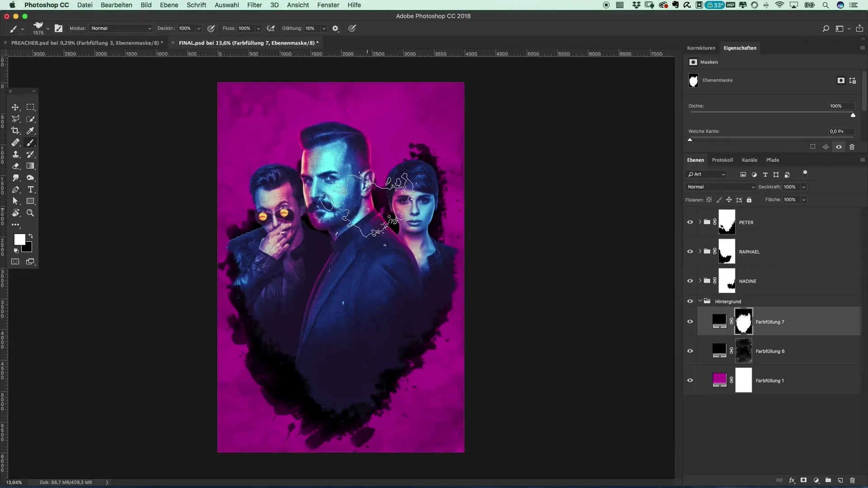Hide the RAPHAEL layer group
This screenshot has width=868, height=488.
click(690, 252)
